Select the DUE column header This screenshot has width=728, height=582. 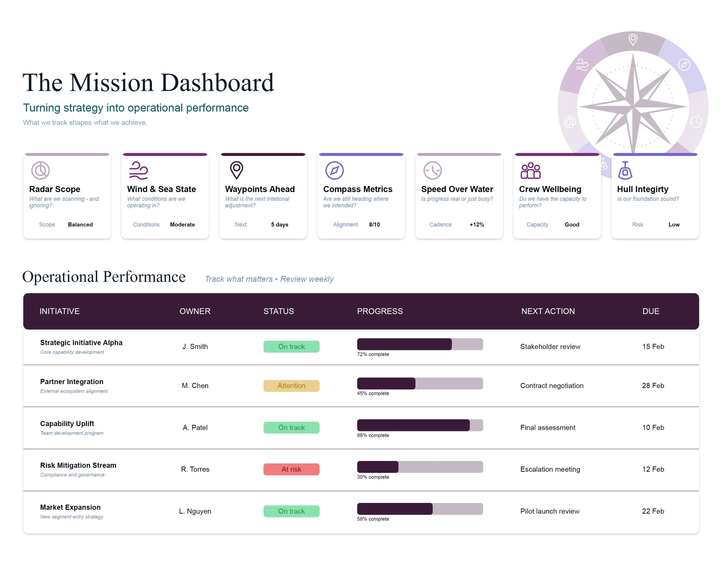coord(651,311)
